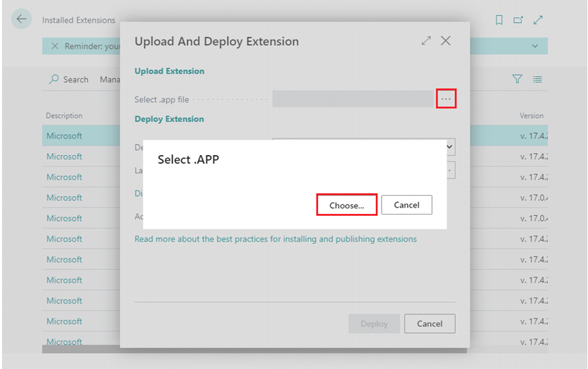Expand the Upload And Deploy dialog to full size
The image size is (588, 369).
tap(426, 41)
